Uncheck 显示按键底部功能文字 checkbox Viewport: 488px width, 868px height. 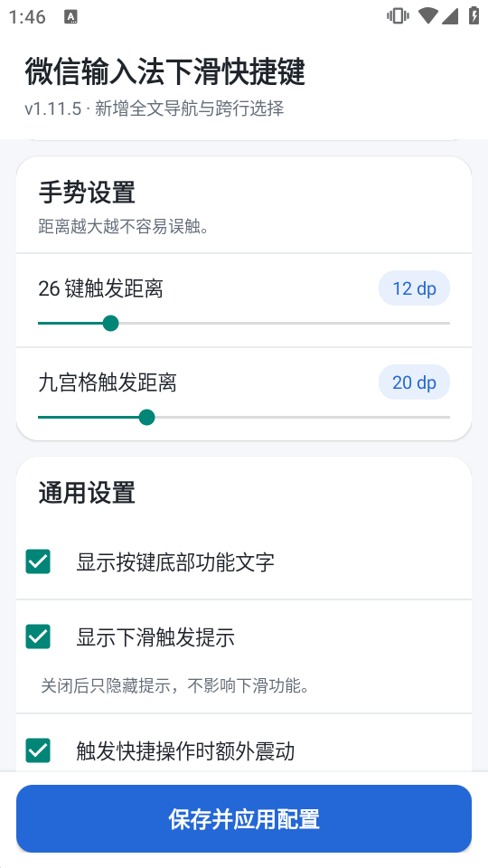tap(38, 561)
